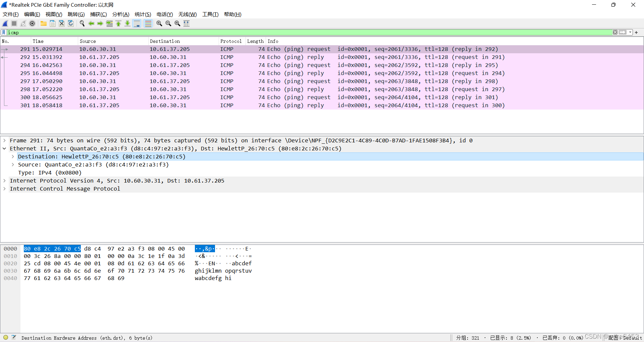Edit capture file properties pencil icon

(14, 337)
